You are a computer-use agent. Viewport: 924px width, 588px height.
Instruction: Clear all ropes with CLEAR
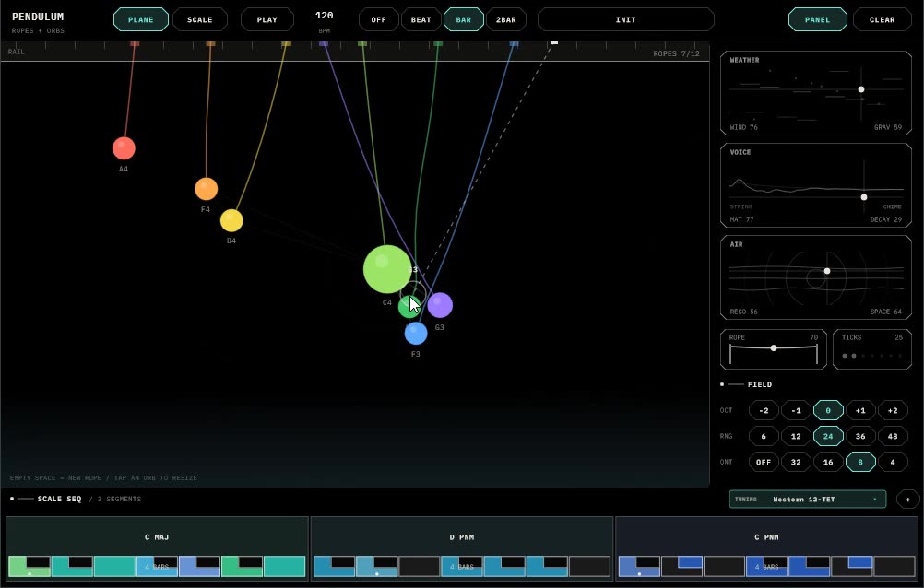tap(883, 19)
